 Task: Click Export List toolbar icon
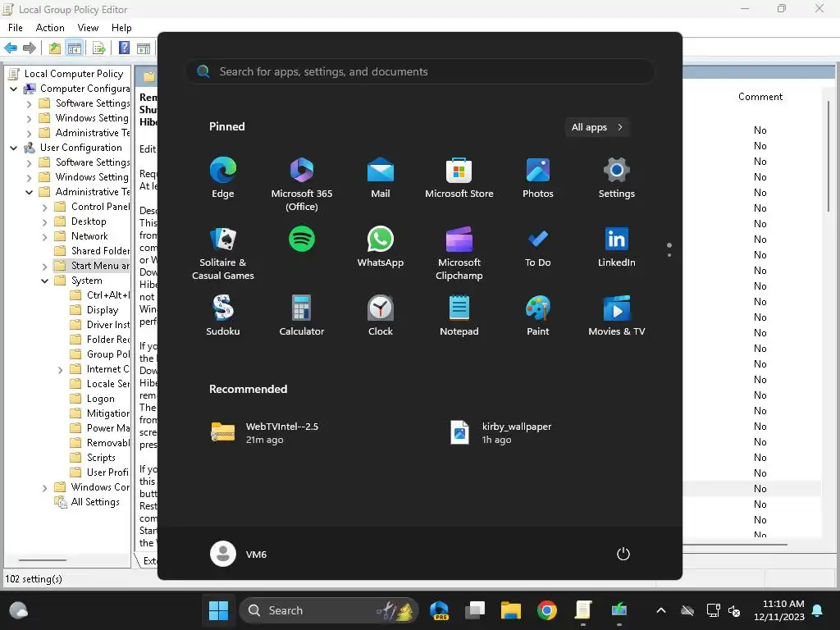coord(98,48)
